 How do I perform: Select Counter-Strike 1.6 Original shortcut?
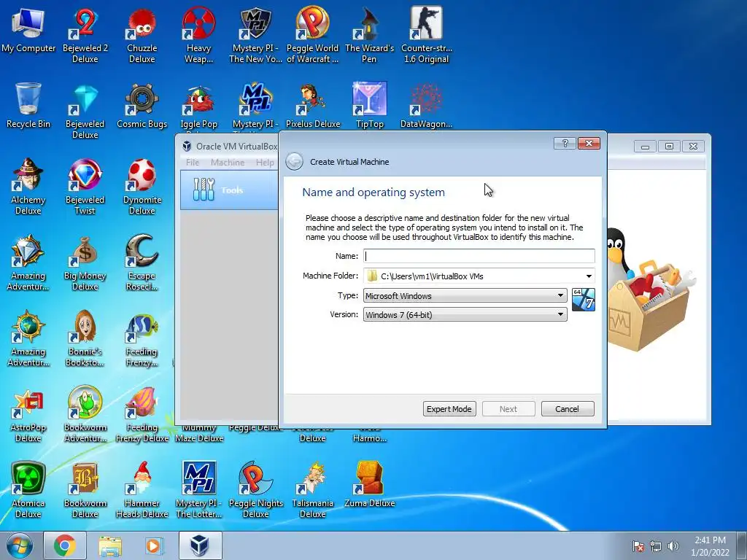(426, 35)
